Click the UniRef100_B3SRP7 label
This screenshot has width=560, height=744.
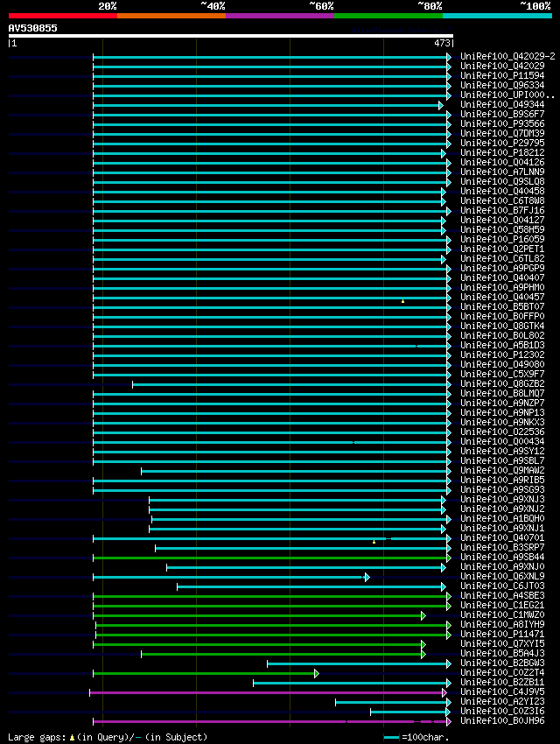502,547
